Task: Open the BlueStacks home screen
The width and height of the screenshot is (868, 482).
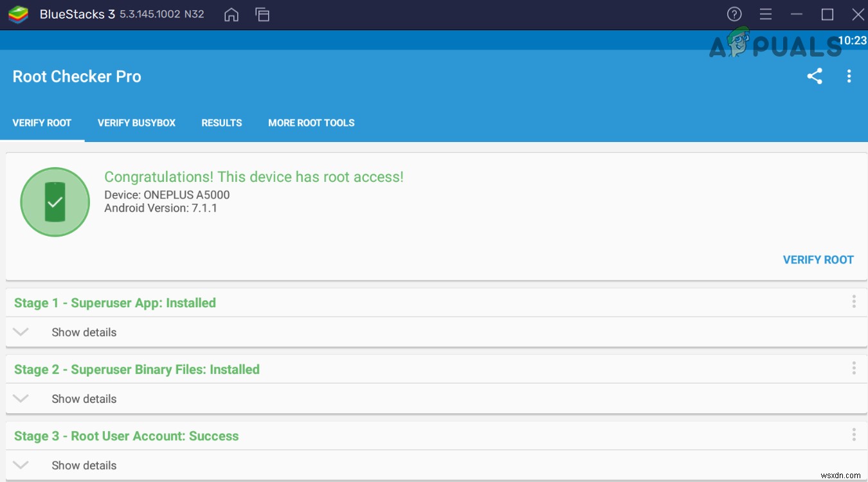Action: 231,14
